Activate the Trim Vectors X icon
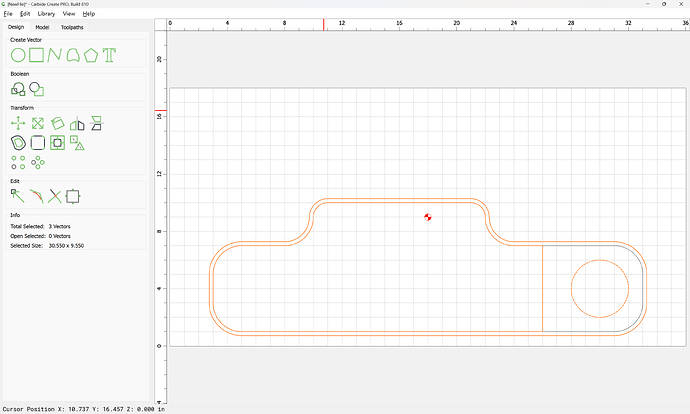The width and height of the screenshot is (690, 414). click(55, 196)
